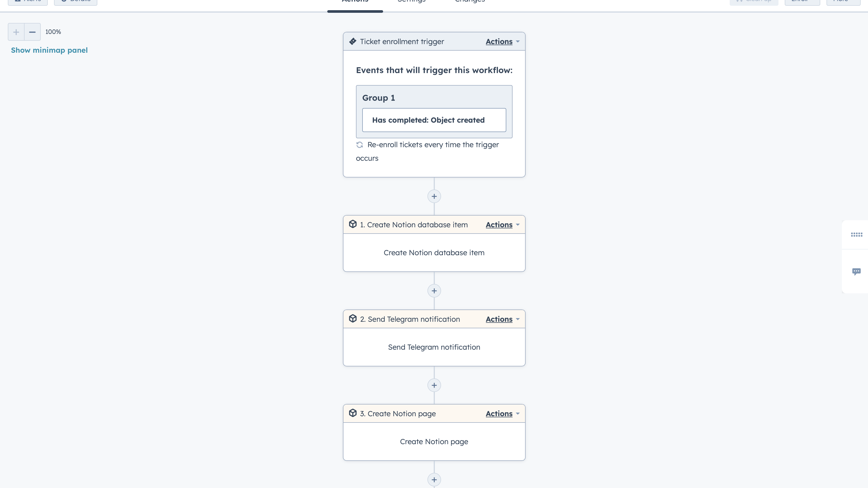The image size is (868, 488).
Task: Click the cube icon on Create Notion page
Action: coord(353,413)
